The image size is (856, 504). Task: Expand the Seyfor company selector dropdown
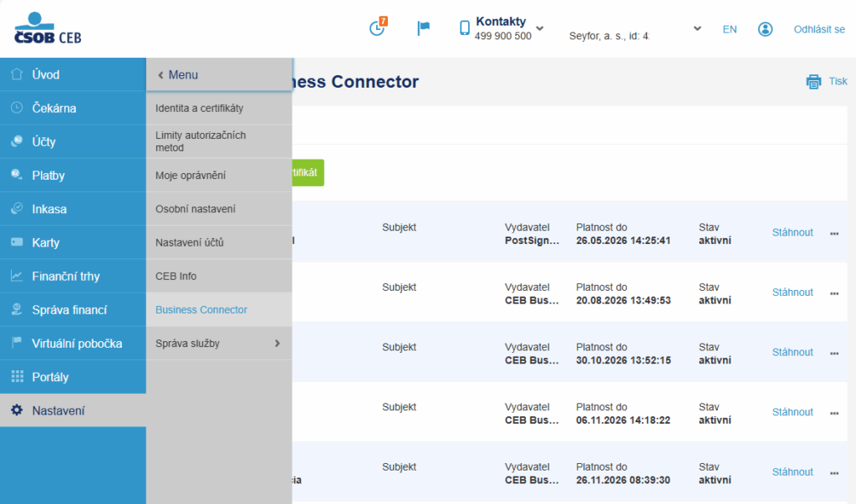coord(697,28)
